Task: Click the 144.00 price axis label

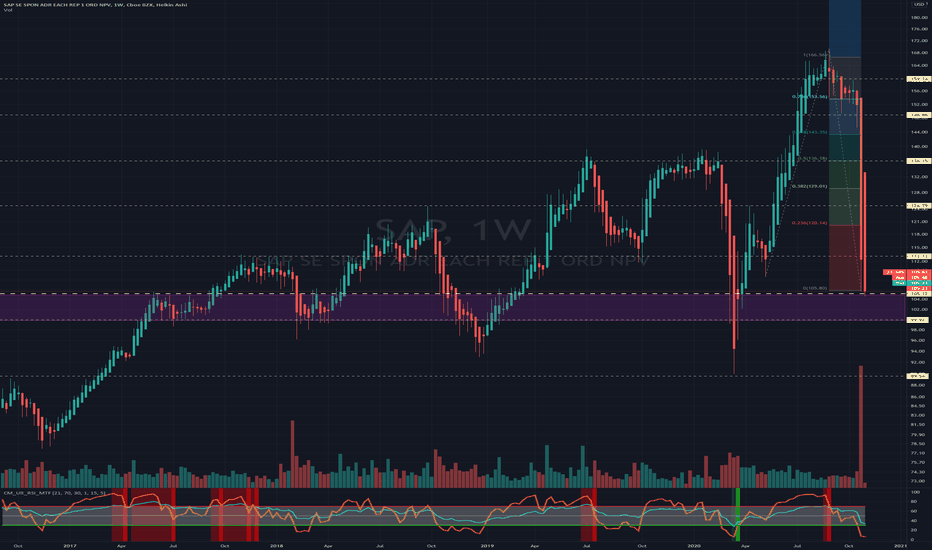Action: coord(919,132)
